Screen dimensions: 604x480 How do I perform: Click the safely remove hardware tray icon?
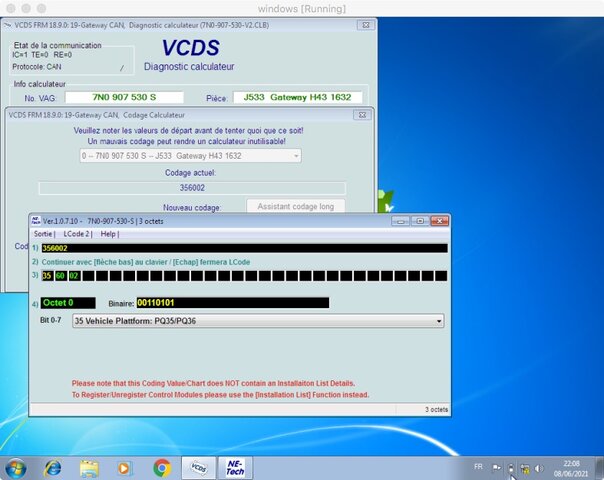(x=511, y=468)
